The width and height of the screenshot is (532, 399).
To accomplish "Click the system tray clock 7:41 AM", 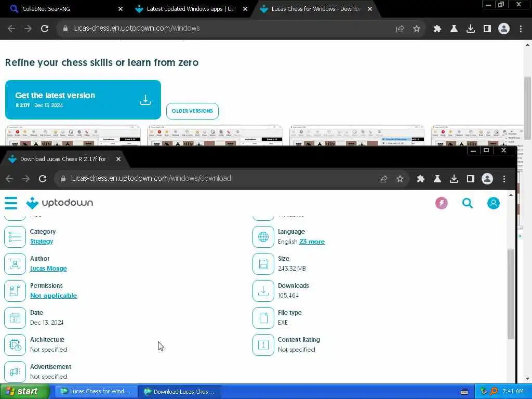I will pos(513,391).
